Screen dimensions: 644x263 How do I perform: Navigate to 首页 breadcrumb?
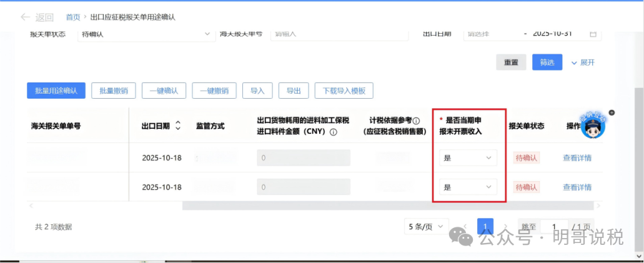pos(73,17)
